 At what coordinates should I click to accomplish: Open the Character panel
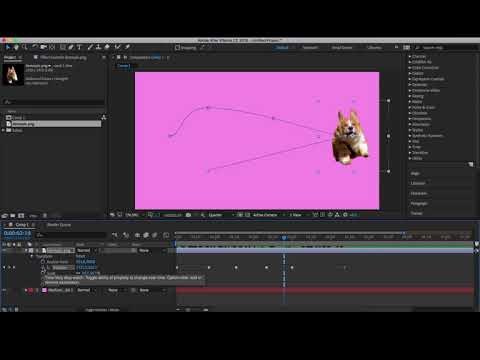(x=419, y=193)
